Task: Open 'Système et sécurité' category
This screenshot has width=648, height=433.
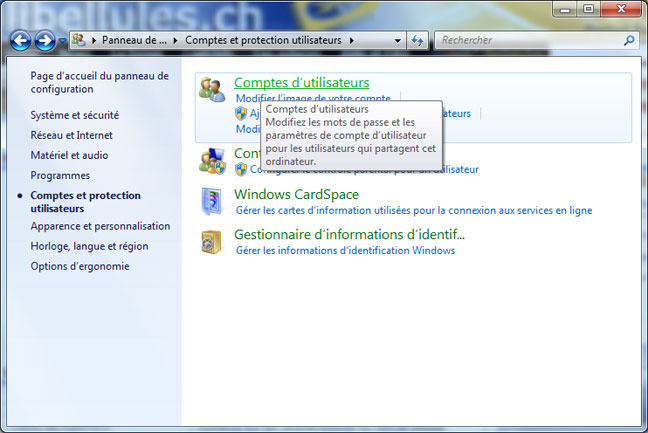Action: coord(74,115)
